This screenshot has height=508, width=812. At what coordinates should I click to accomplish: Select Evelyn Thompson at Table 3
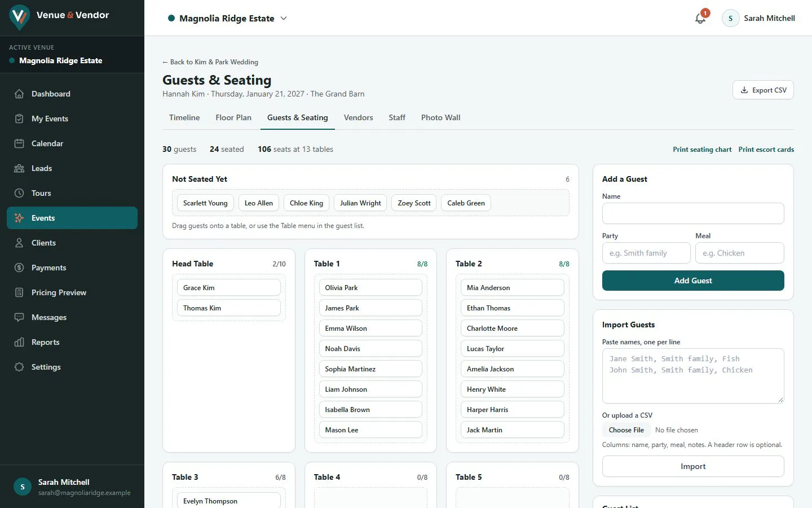229,501
